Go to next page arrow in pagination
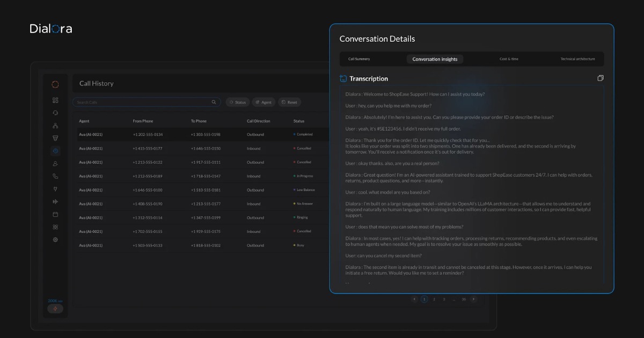 [473, 299]
